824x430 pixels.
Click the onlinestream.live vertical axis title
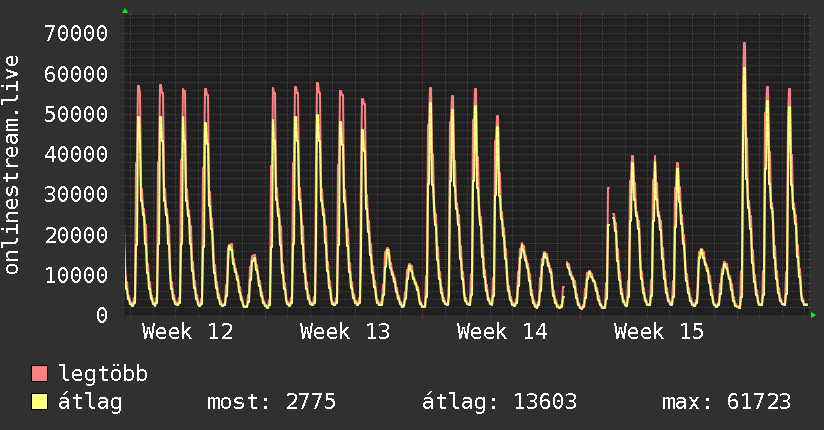click(x=12, y=165)
